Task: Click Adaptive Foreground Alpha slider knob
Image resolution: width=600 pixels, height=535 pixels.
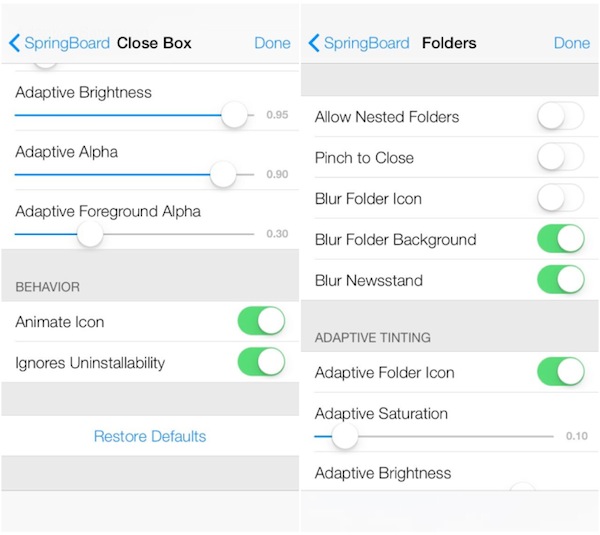Action: pyautogui.click(x=90, y=234)
